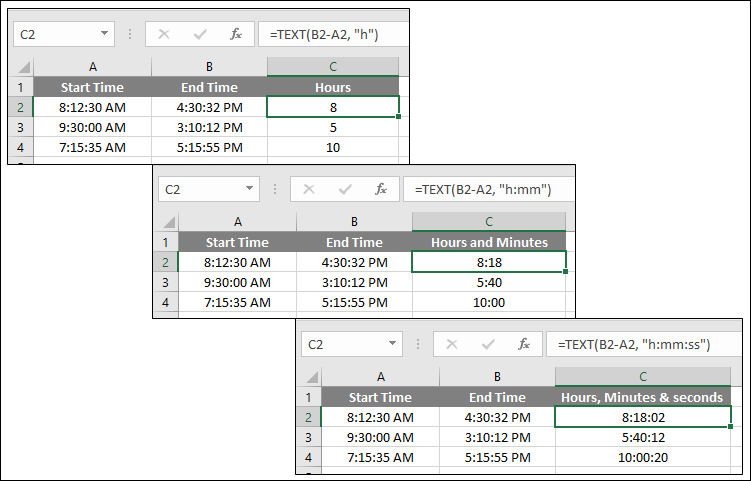Expand Name Box dropdown in top spreadsheet
Viewport: 751px width, 481px height.
(x=104, y=34)
